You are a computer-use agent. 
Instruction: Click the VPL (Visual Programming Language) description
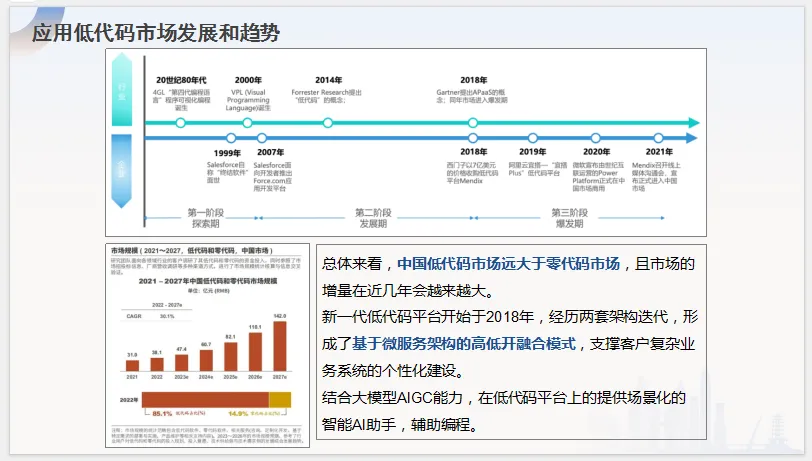pyautogui.click(x=248, y=100)
